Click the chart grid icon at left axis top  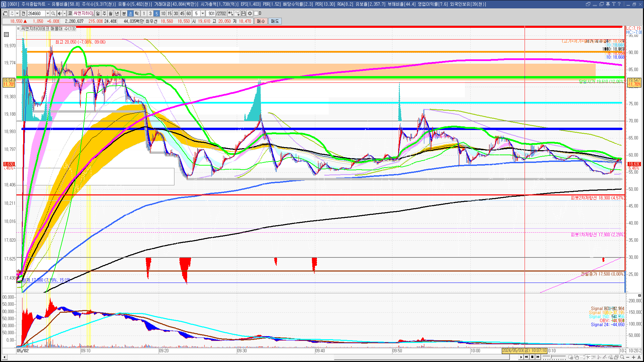[x=6, y=35]
